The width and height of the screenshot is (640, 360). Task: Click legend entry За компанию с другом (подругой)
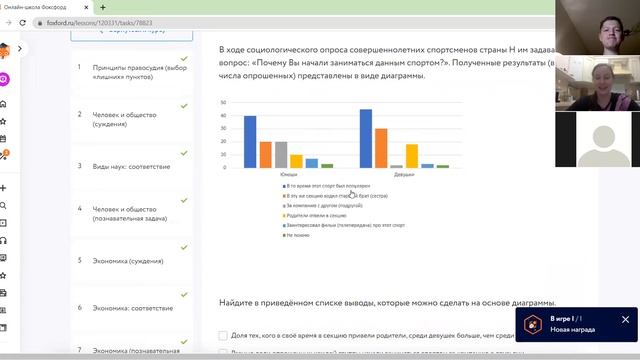click(x=323, y=205)
